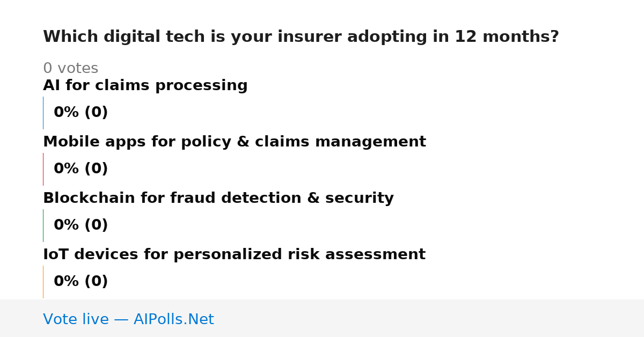Click the AIPolls.Net site name

click(x=173, y=320)
